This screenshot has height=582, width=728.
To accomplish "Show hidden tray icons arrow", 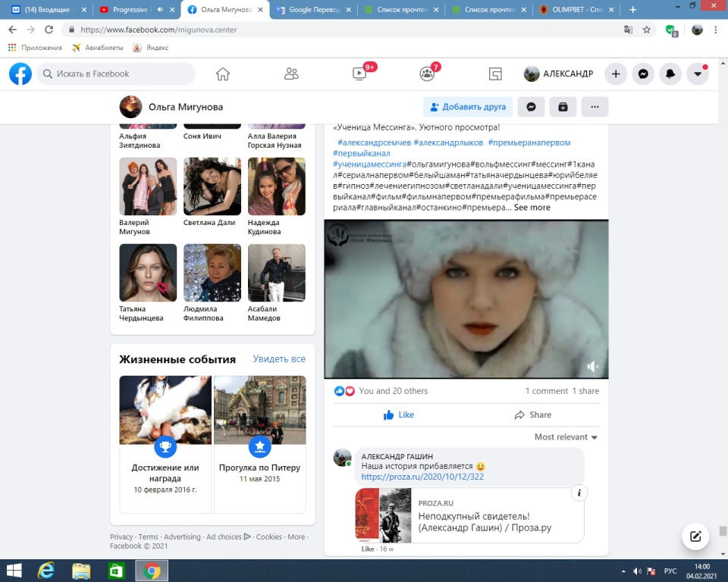I will tap(623, 571).
